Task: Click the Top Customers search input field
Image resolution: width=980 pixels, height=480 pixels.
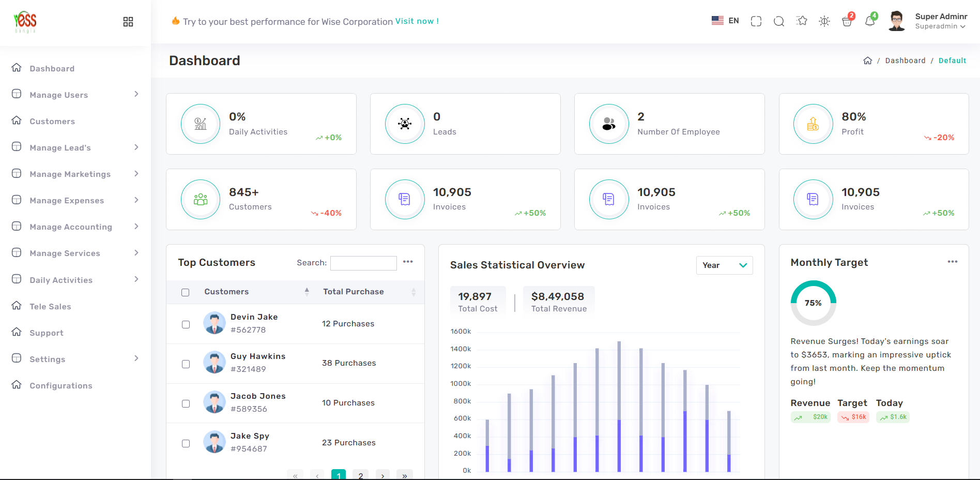Action: (363, 263)
